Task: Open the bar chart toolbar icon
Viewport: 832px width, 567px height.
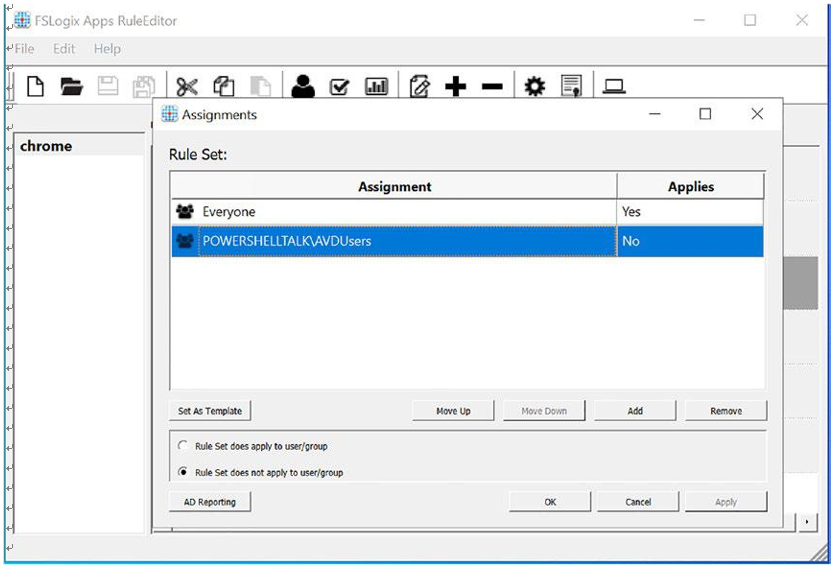Action: point(376,86)
